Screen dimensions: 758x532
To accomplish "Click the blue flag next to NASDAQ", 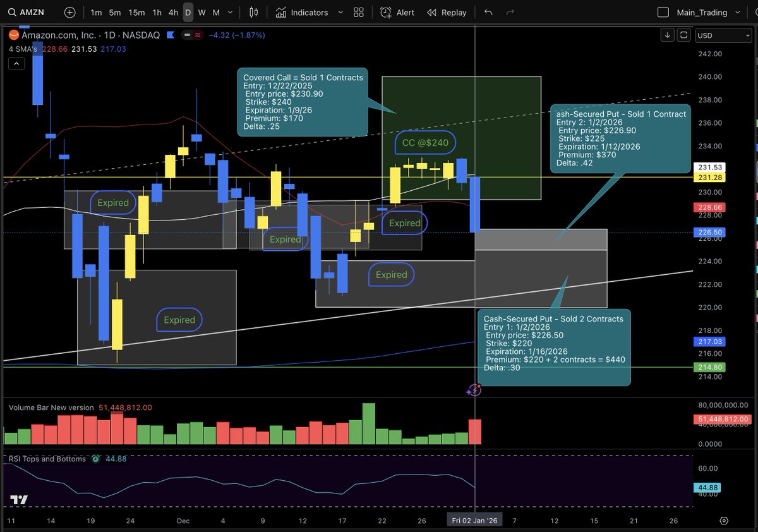I will click(x=169, y=35).
